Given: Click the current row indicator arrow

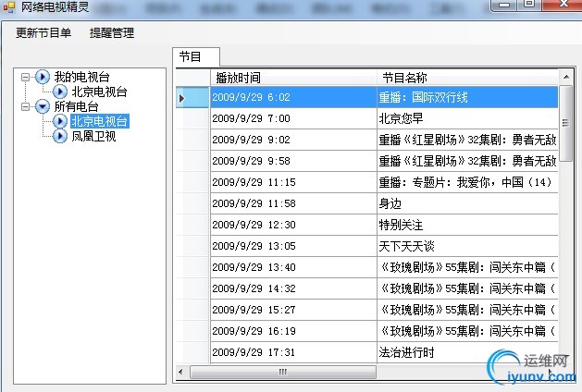Looking at the screenshot, I should (182, 98).
